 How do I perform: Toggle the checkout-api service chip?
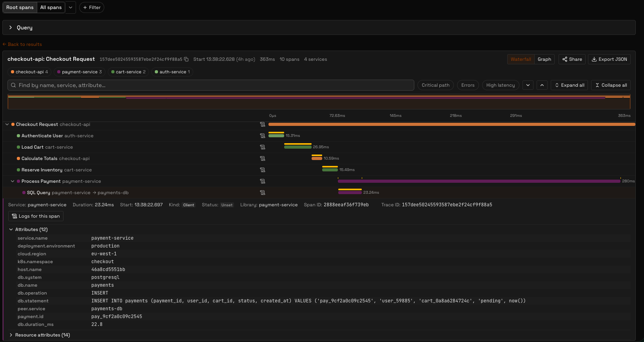point(29,72)
